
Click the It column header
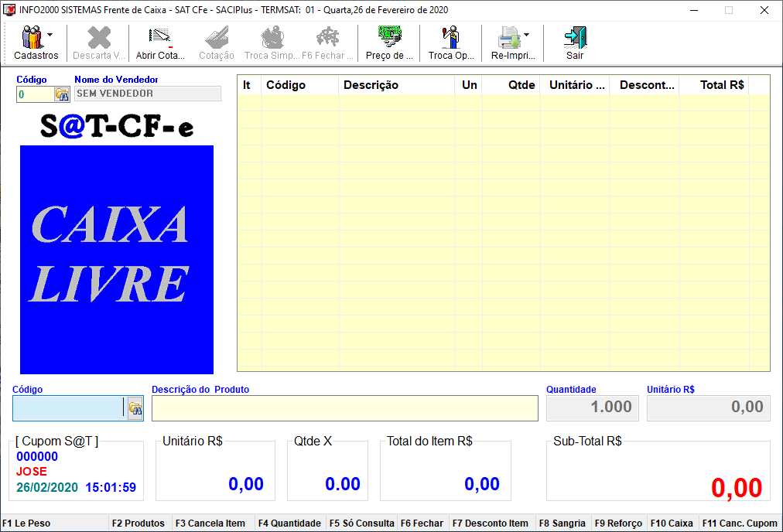249,85
